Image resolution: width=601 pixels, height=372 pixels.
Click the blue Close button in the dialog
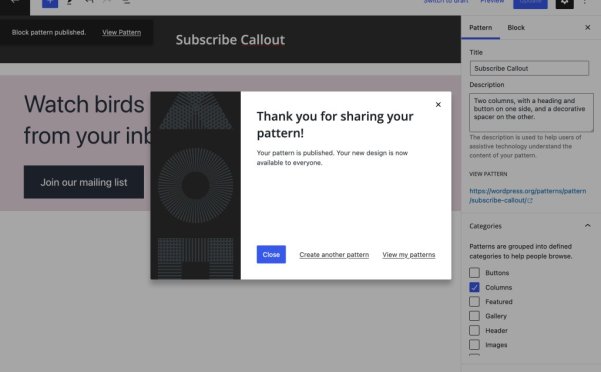(x=271, y=254)
